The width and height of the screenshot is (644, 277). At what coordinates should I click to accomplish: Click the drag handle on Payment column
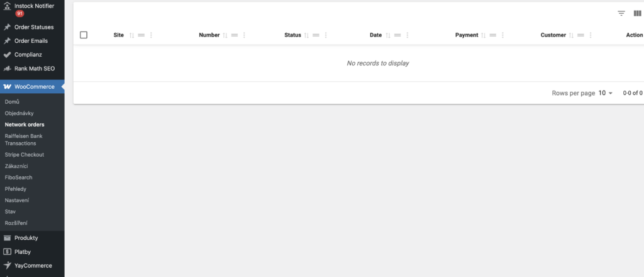point(493,35)
